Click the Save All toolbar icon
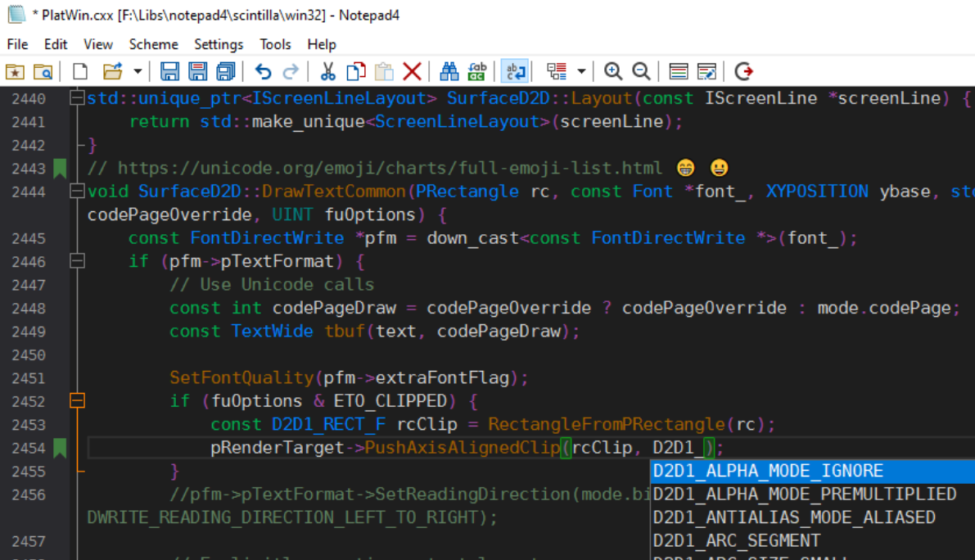Viewport: 975px width, 560px height. point(226,71)
